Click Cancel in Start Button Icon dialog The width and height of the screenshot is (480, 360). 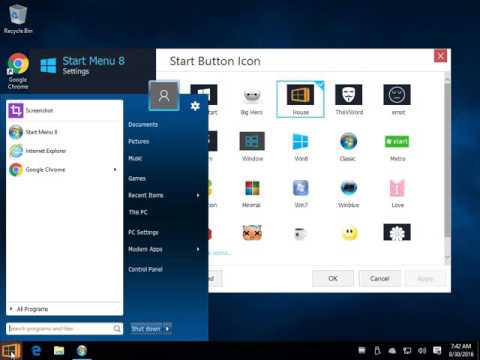pyautogui.click(x=380, y=278)
